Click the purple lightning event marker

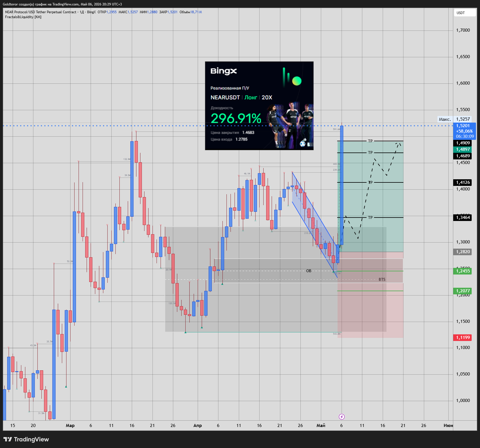point(342,417)
